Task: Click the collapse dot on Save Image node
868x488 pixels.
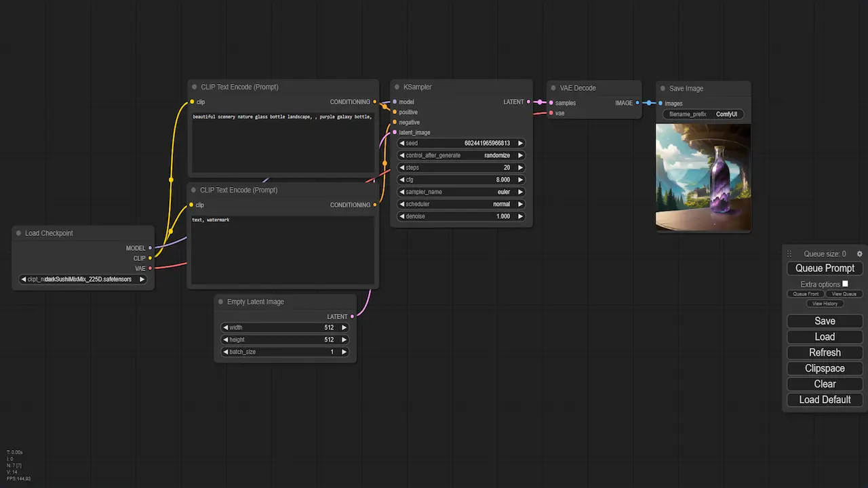Action: (662, 88)
